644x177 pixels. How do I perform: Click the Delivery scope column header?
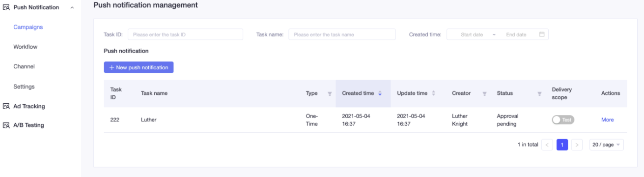[x=562, y=93]
